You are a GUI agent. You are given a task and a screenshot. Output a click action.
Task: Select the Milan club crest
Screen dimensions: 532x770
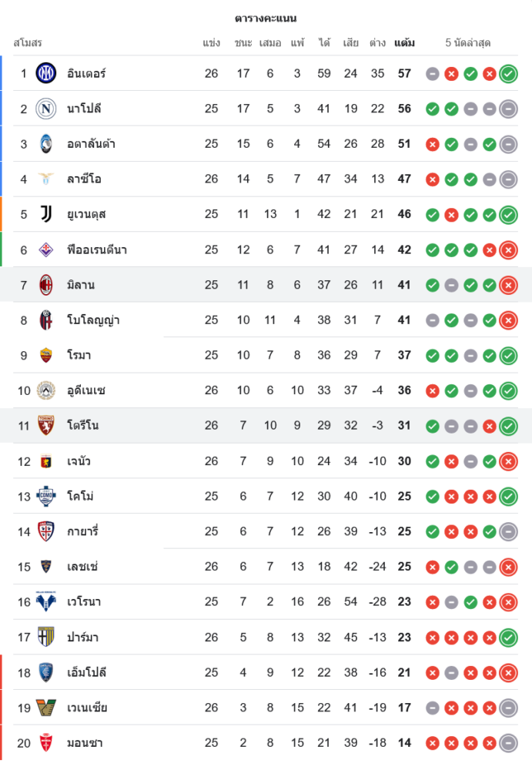(x=46, y=285)
